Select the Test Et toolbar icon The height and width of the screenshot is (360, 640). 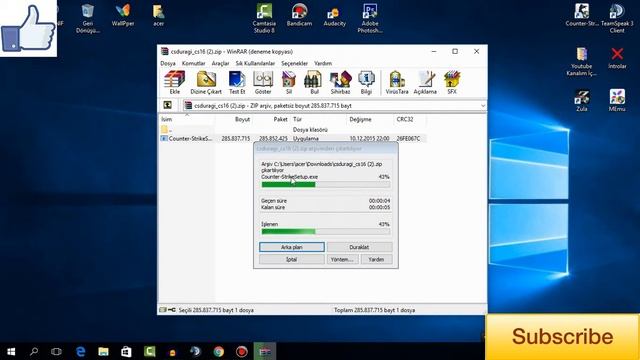(x=237, y=82)
